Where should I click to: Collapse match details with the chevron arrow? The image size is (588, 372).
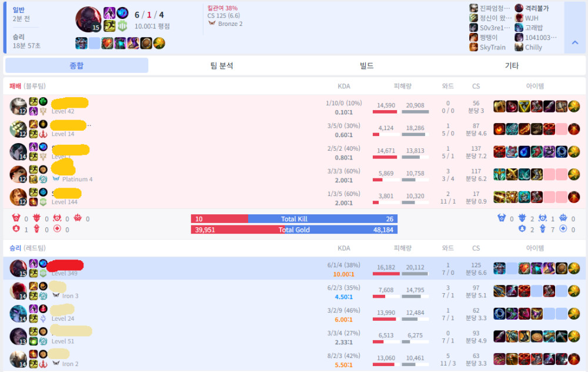coord(575,42)
